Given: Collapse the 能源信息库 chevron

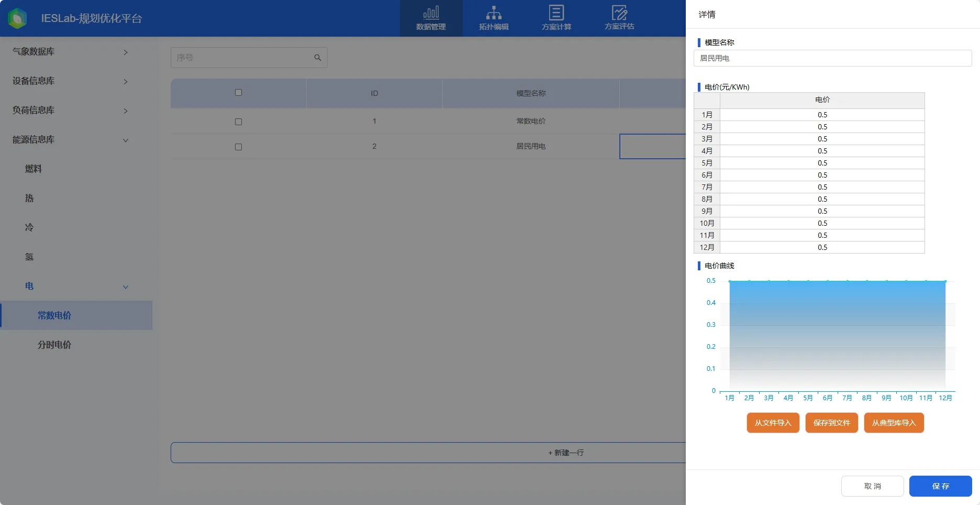Looking at the screenshot, I should click(x=126, y=140).
